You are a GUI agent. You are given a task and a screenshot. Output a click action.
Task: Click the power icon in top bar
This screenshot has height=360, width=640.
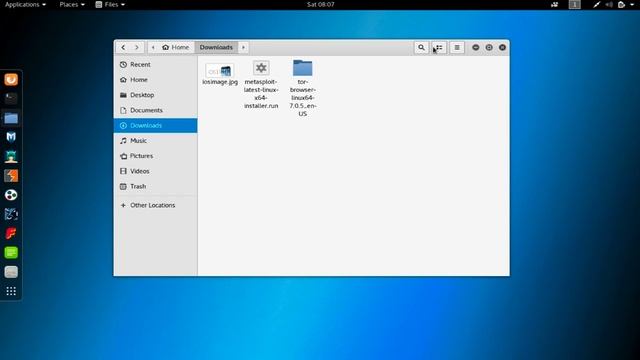tap(621, 4)
